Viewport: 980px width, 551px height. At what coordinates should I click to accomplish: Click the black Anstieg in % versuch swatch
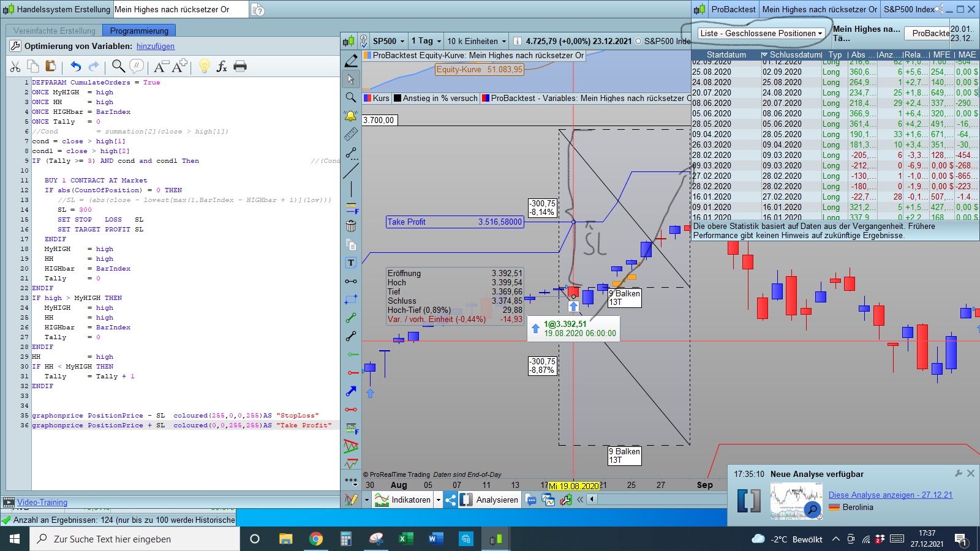click(398, 98)
